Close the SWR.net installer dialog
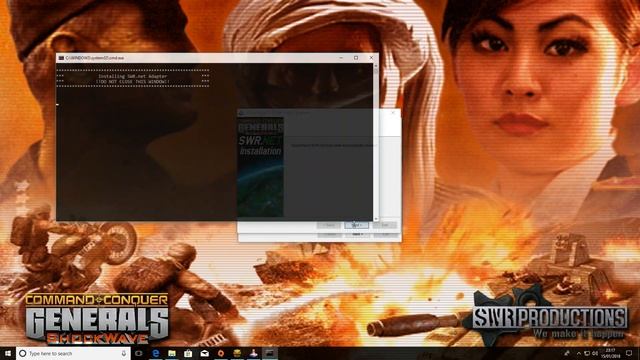The height and width of the screenshot is (360, 640). pos(393,113)
